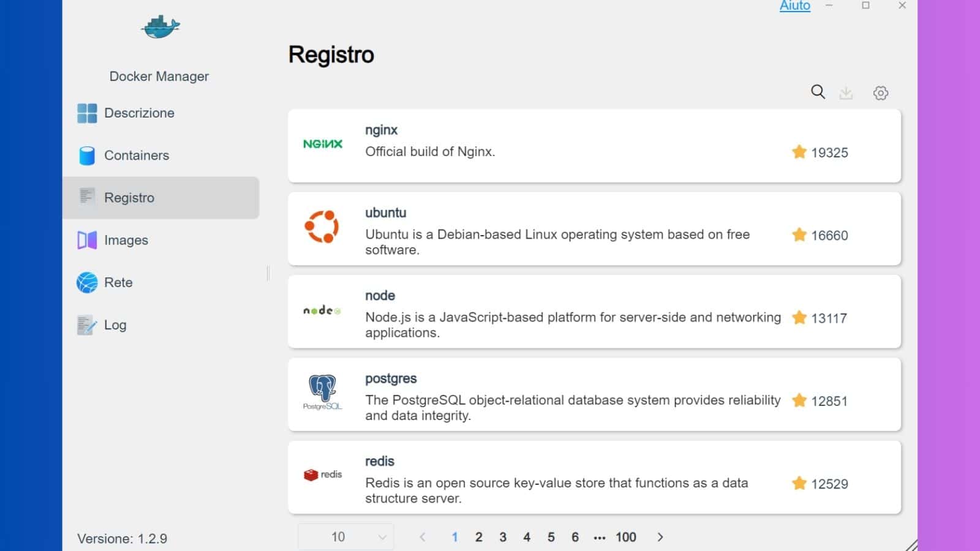Click the download image icon
The height and width of the screenshot is (551, 980).
point(846,92)
